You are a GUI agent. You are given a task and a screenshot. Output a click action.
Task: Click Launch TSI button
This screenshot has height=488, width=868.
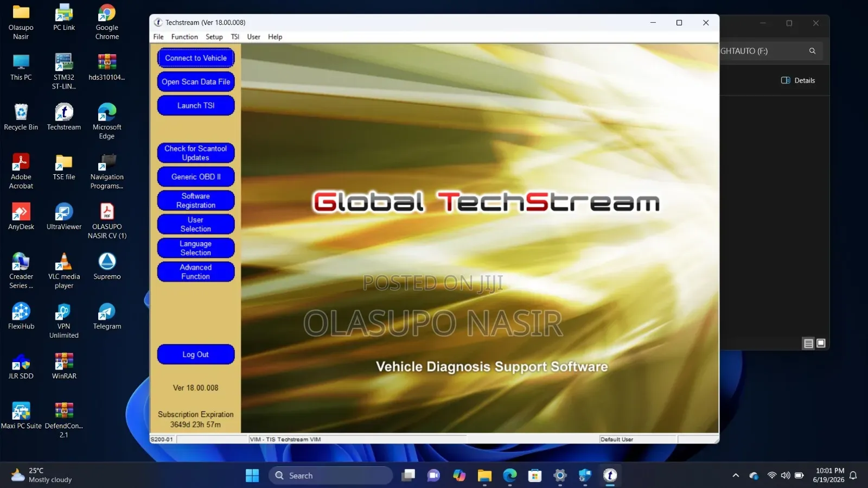[196, 106]
